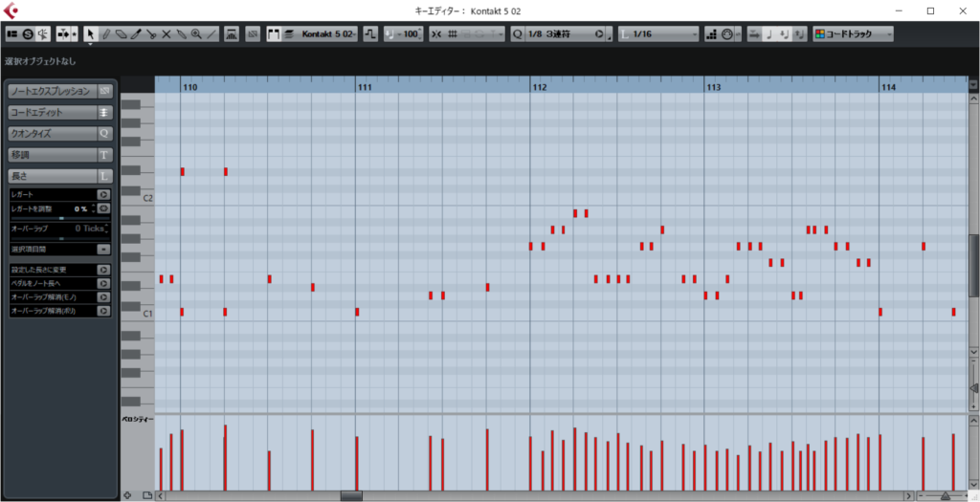Select the Zoom magnifier tool
Viewport: 980px width, 502px height.
pyautogui.click(x=195, y=33)
